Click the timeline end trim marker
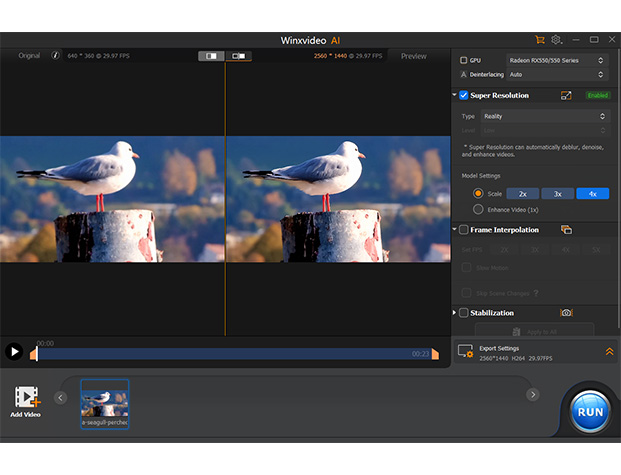This screenshot has width=621, height=475. 435,354
